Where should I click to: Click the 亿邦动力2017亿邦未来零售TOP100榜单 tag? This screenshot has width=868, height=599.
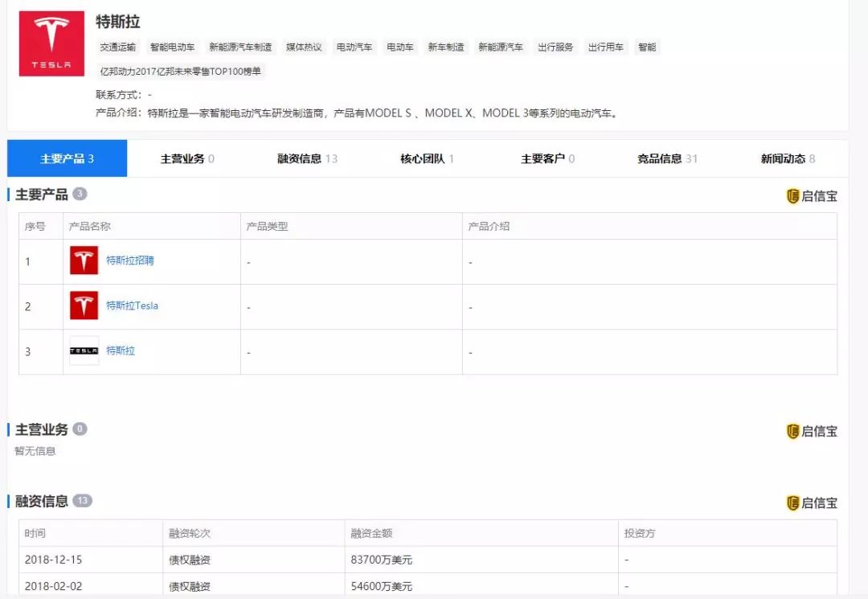(181, 72)
